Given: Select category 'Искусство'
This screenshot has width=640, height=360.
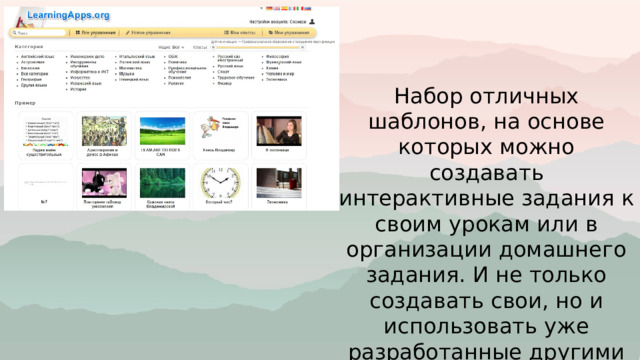Looking at the screenshot, I should point(80,78).
